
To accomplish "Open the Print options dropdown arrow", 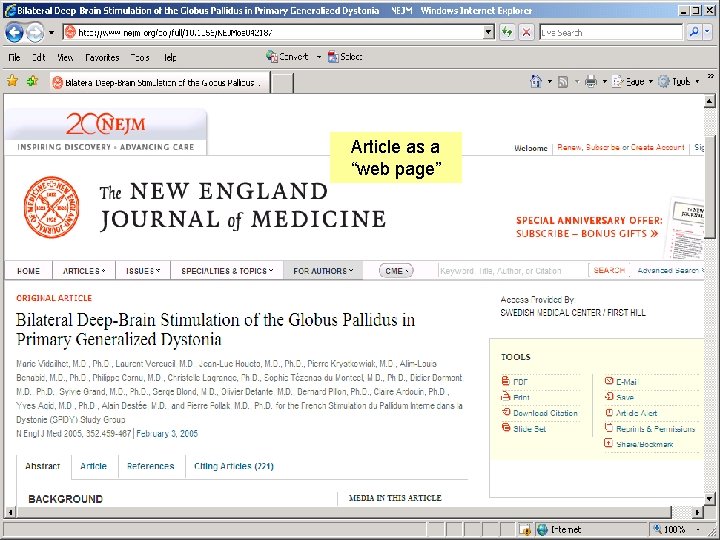I will click(x=605, y=82).
